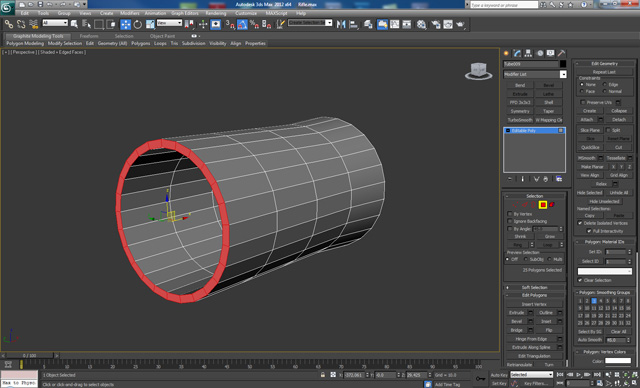
Task: Click the Vertex Colors white color swatch
Action: pos(618,361)
